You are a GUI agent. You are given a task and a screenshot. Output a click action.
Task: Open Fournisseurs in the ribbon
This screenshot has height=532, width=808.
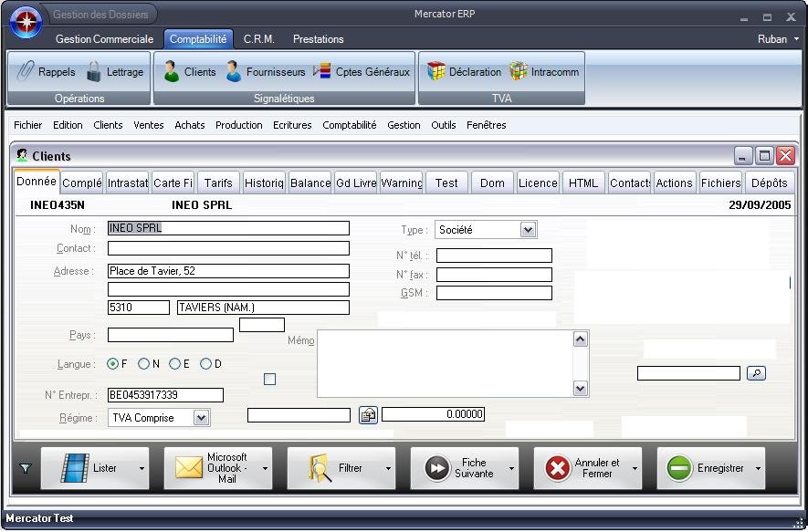tap(234, 72)
